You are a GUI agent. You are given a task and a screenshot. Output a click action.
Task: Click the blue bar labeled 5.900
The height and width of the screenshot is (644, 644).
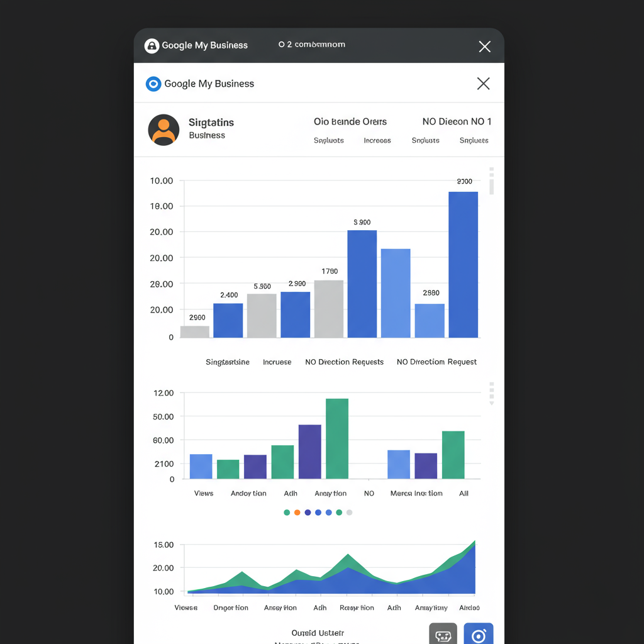coord(362,284)
